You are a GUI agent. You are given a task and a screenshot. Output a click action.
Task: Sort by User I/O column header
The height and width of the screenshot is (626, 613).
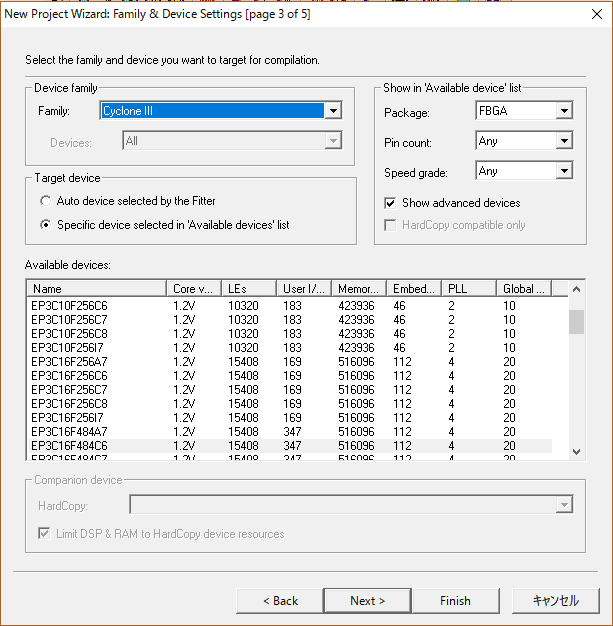pos(304,289)
